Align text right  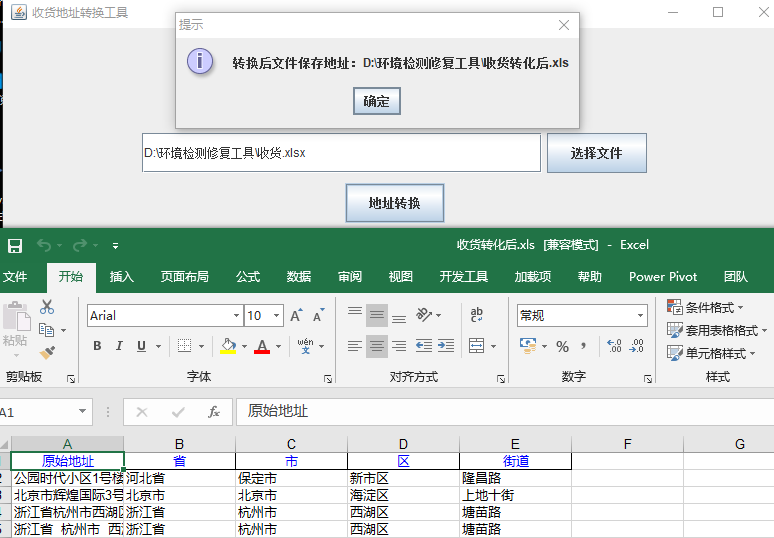[399, 346]
